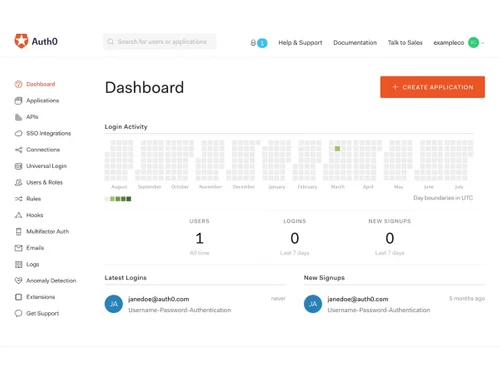
Task: Click the Universal Login icon
Action: pos(18,166)
